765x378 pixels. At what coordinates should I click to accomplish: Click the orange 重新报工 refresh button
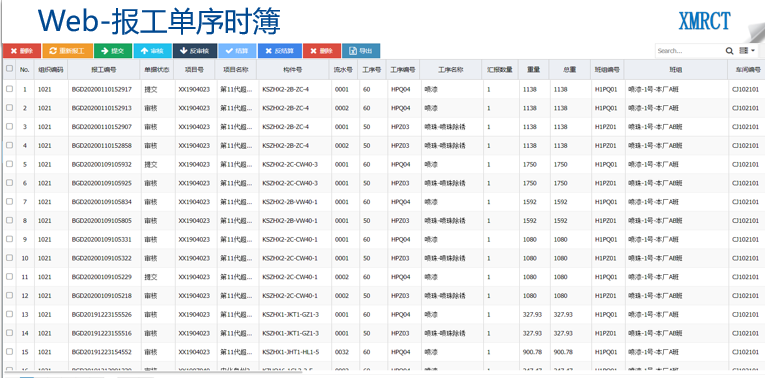tap(67, 51)
